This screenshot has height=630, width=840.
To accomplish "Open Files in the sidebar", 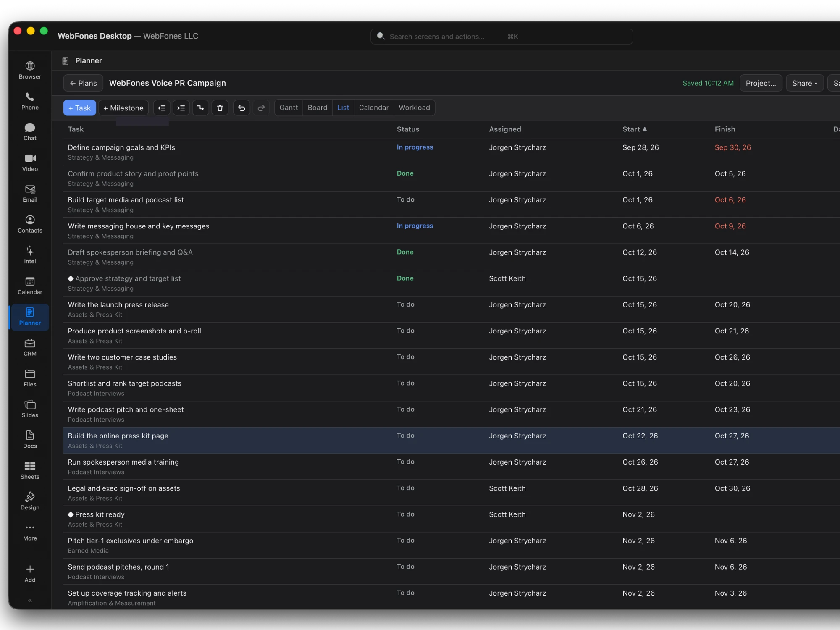I will click(x=30, y=378).
